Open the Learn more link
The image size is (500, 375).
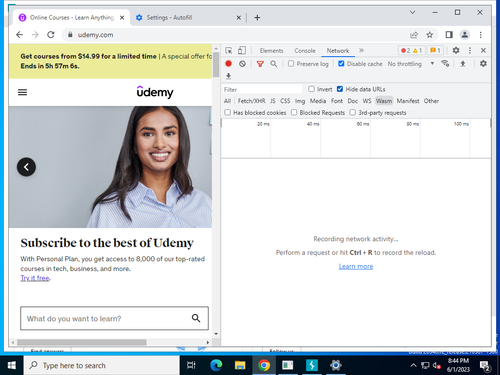coord(356,266)
